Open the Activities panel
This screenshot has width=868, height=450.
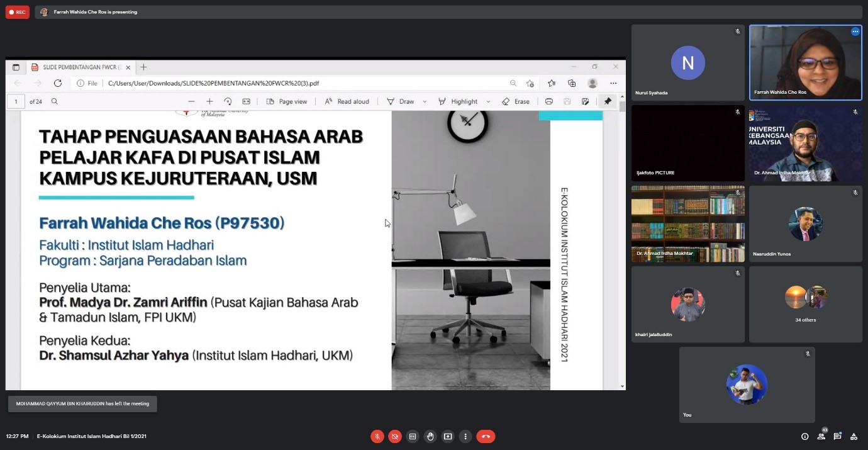coord(854,436)
